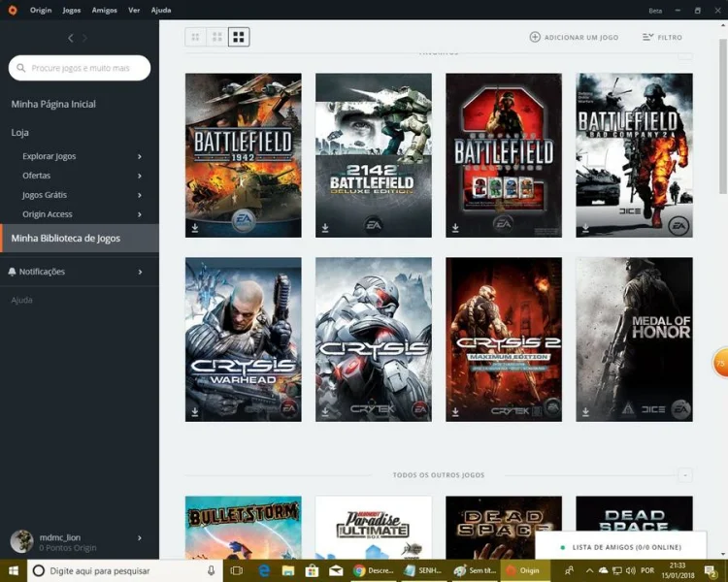
Task: Open Battlefield 2142 Deluxe Edition tile
Action: tap(374, 155)
